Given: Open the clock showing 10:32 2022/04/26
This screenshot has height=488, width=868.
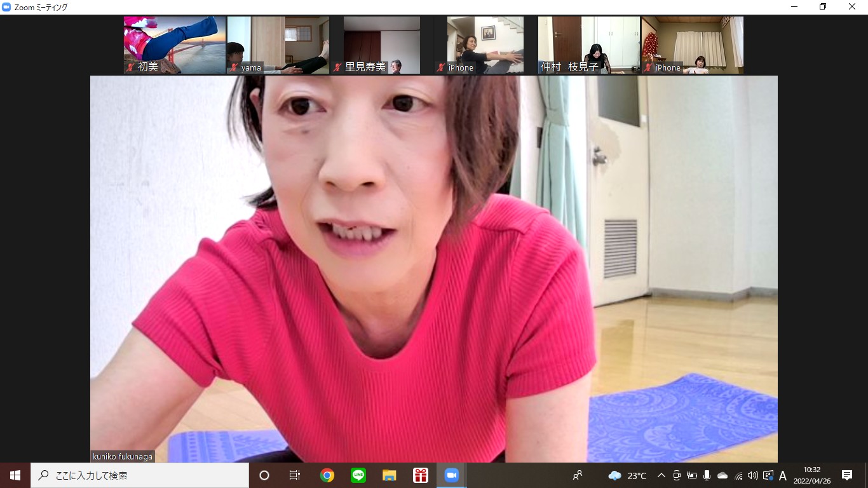Looking at the screenshot, I should [812, 475].
